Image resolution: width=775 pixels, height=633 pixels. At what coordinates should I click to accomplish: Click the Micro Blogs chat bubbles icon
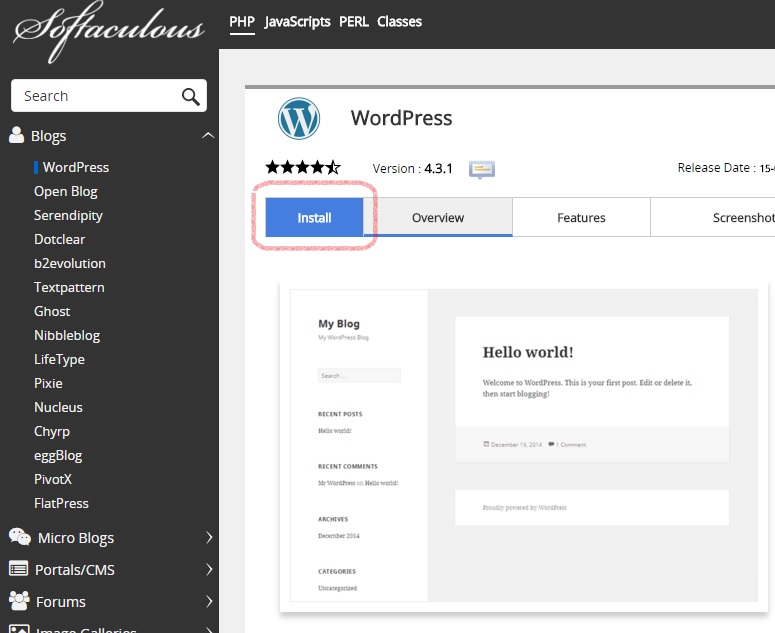coord(20,537)
